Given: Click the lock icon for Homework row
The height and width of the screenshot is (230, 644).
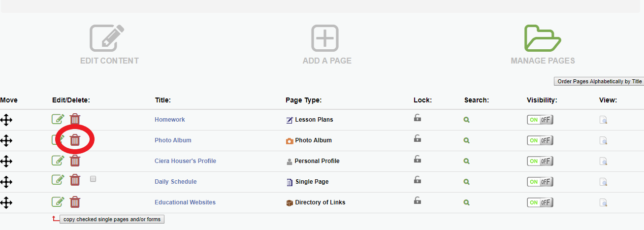Looking at the screenshot, I should click(417, 118).
